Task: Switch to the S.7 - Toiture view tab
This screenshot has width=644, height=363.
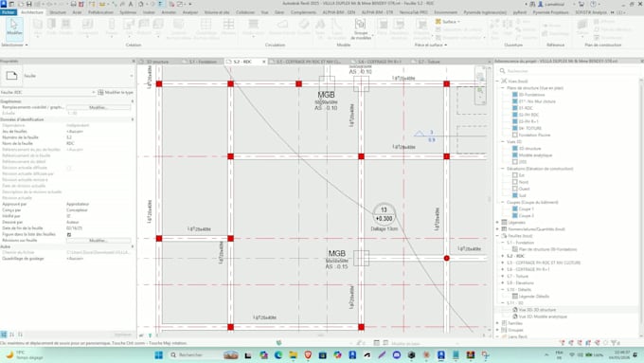Action: click(x=429, y=62)
